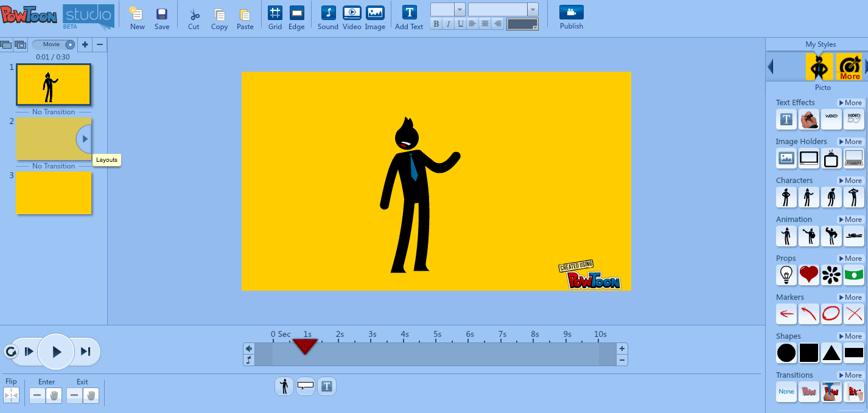Image resolution: width=868 pixels, height=413 pixels.
Task: Select slide 3 thumbnail
Action: pos(54,193)
